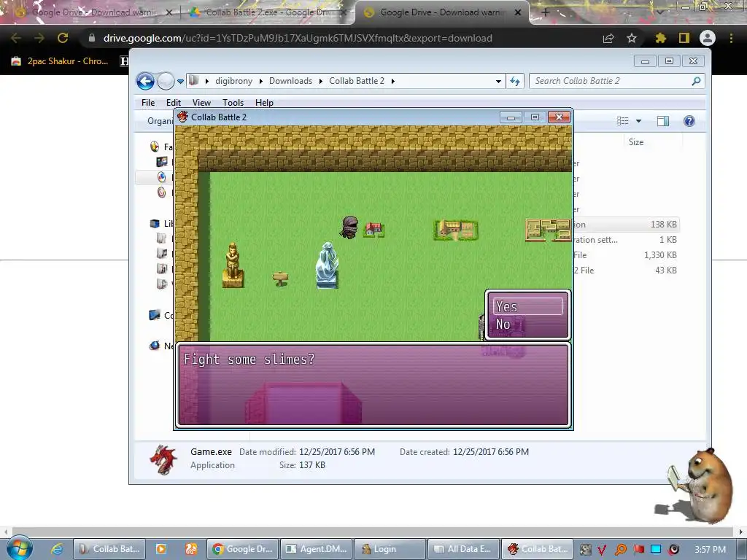Launch Internet Explorer from taskbar
Viewport: 747px width, 560px height.
(57, 549)
